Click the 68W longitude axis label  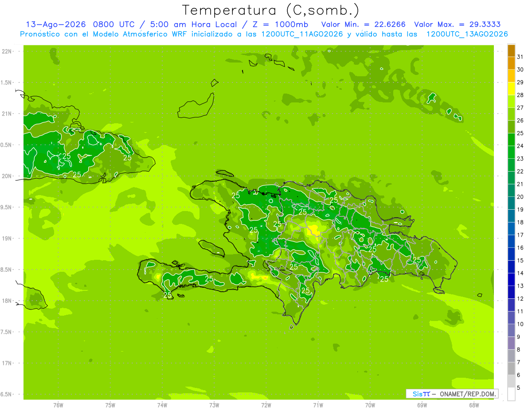(x=474, y=405)
